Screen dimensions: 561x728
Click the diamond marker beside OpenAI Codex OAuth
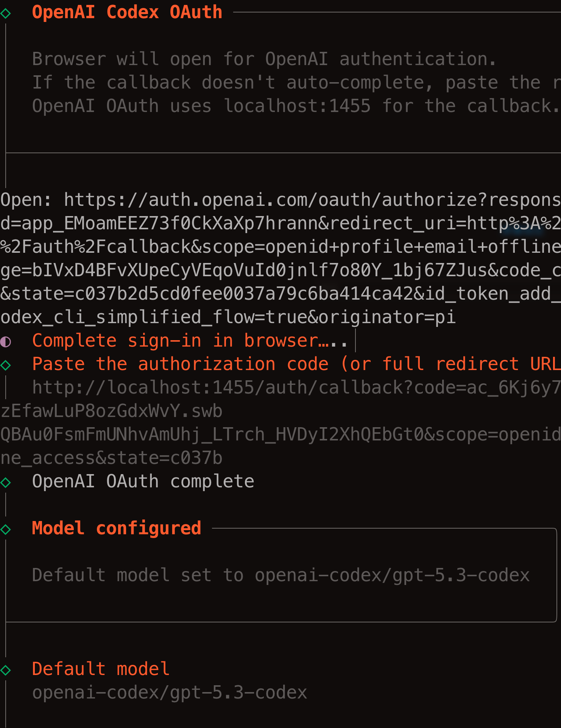click(x=6, y=14)
